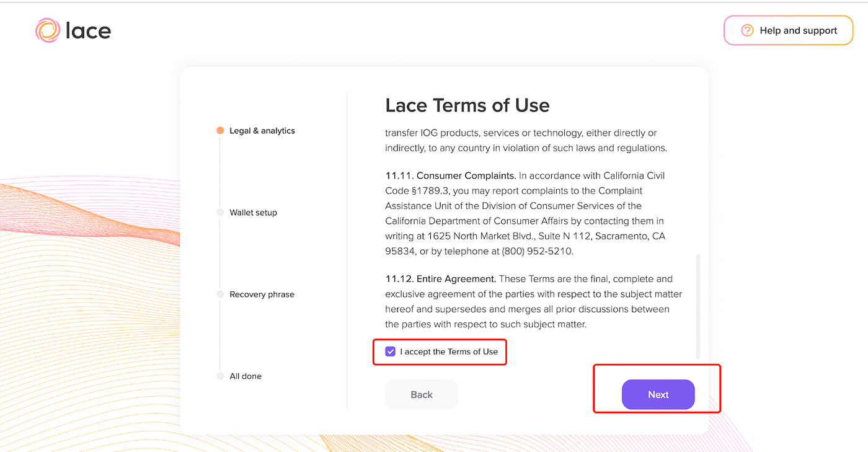868x452 pixels.
Task: Click the Wallet setup step dot
Action: point(220,213)
